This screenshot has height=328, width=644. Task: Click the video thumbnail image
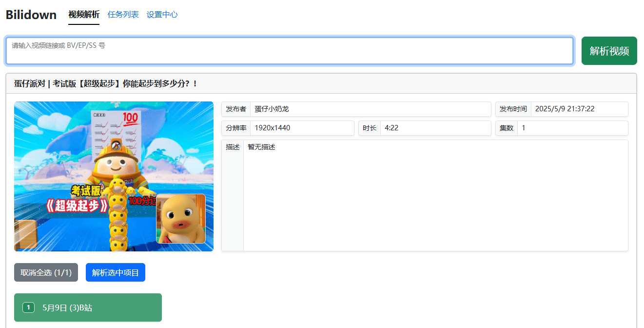[114, 176]
